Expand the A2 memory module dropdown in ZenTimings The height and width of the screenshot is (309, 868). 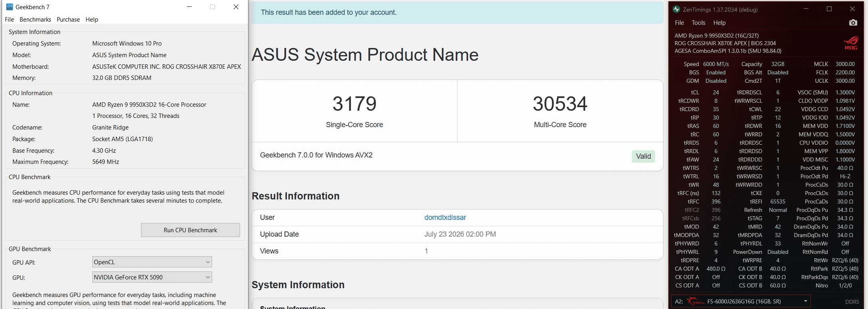pyautogui.click(x=741, y=301)
